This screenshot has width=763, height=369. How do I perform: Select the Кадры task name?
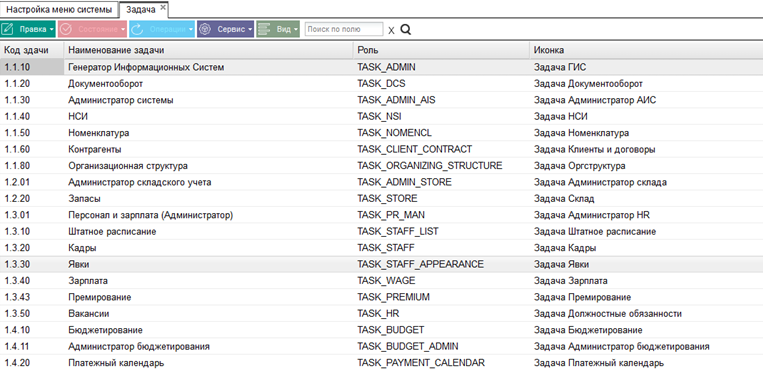pyautogui.click(x=82, y=248)
